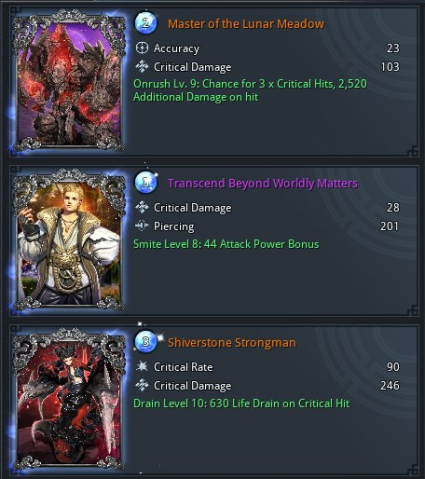
Task: Open Transcend Beyond Worldly Matters title
Action: tap(263, 183)
